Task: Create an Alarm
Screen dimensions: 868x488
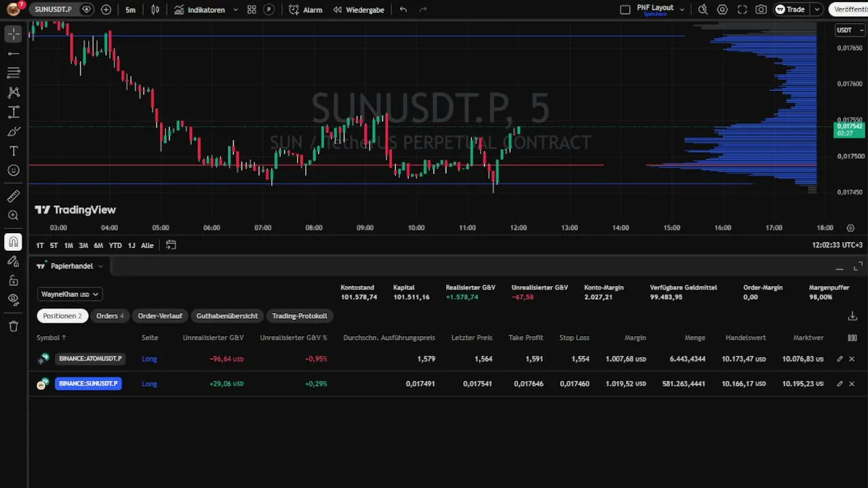Action: point(306,9)
